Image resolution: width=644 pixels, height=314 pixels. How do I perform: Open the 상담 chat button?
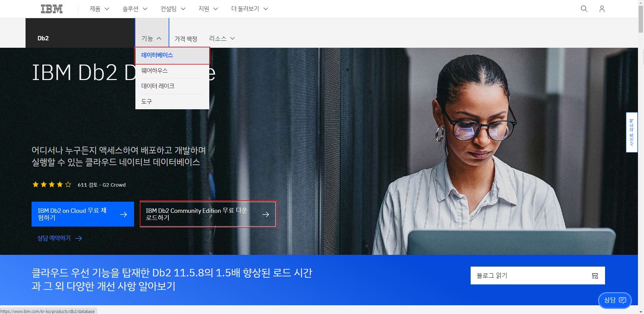(x=615, y=300)
